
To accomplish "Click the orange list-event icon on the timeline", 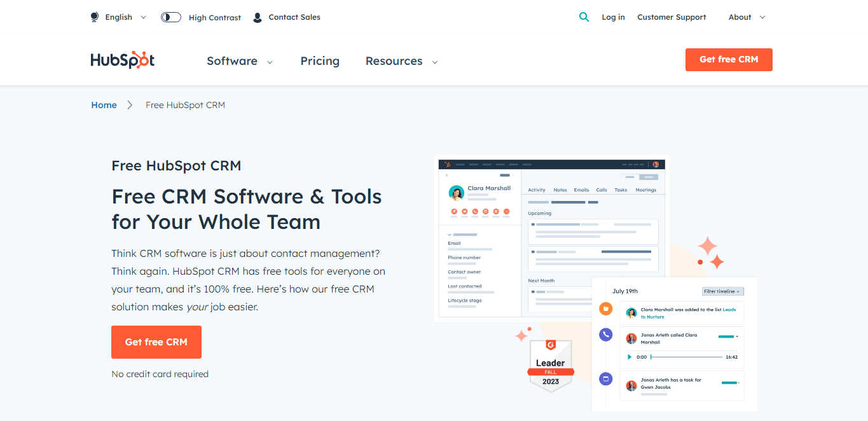I will (606, 310).
